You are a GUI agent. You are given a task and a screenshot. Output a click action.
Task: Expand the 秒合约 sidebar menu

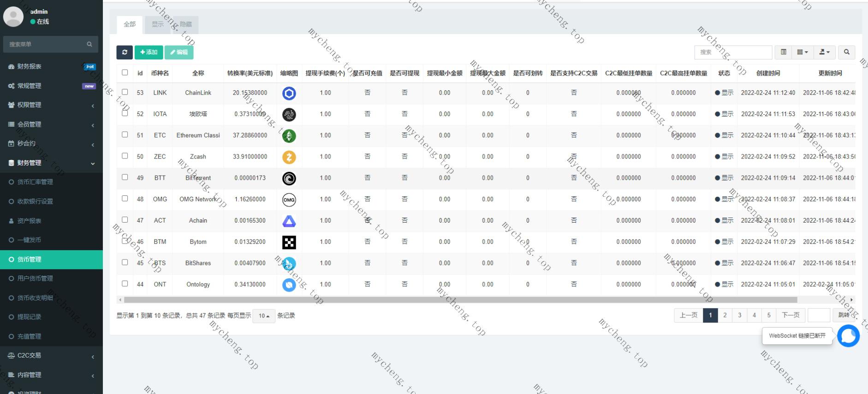pos(51,143)
